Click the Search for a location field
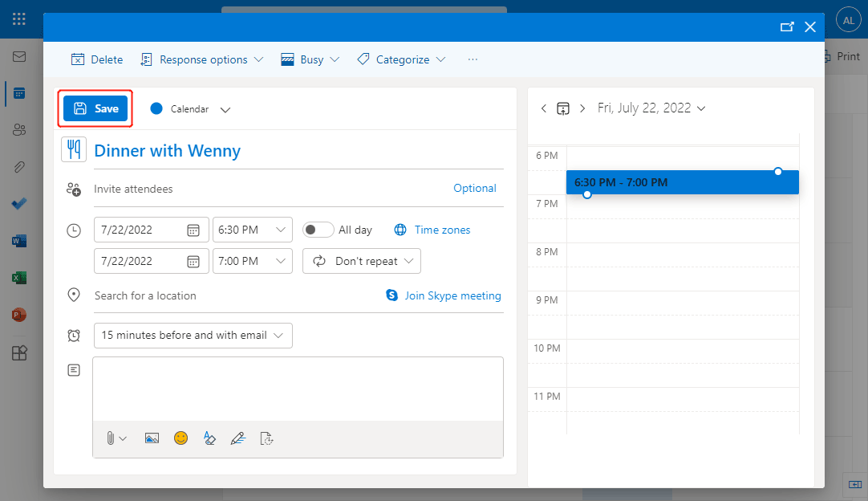 pyautogui.click(x=235, y=295)
